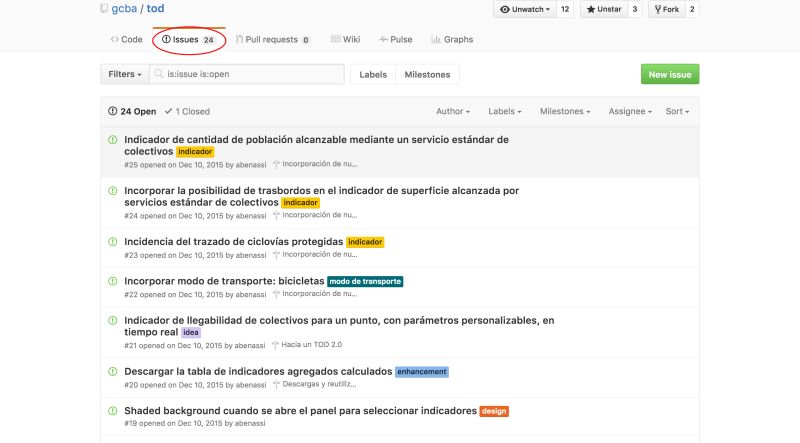Switch to the Issues tab
Viewport: 800px width, 443px height.
pyautogui.click(x=188, y=39)
